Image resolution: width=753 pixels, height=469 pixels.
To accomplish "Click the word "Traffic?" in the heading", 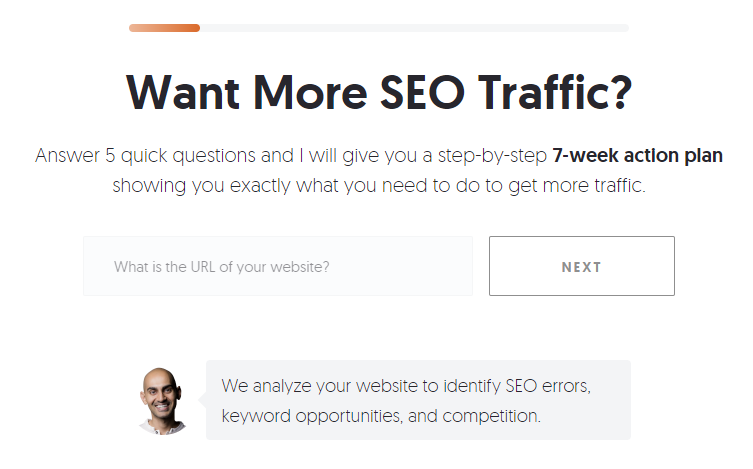I will (555, 93).
